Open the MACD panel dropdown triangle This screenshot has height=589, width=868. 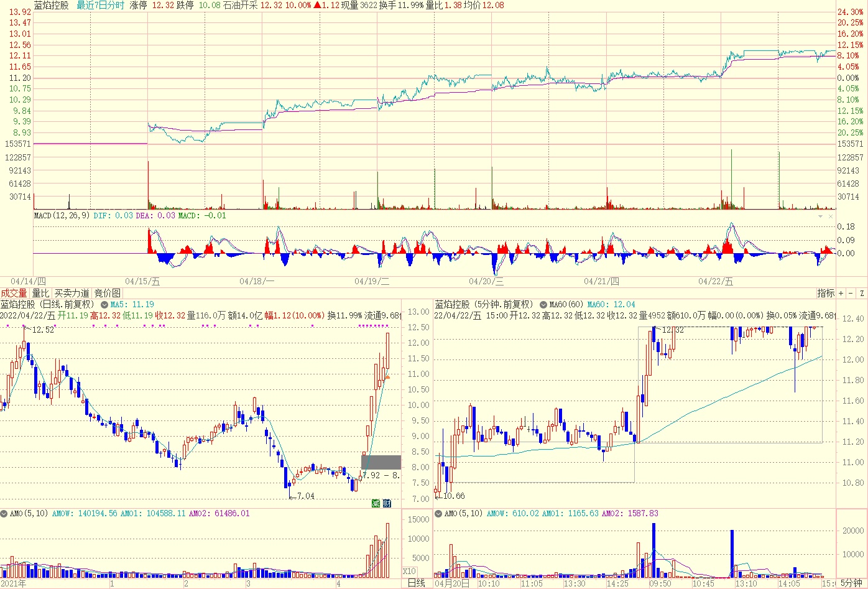(x=821, y=216)
